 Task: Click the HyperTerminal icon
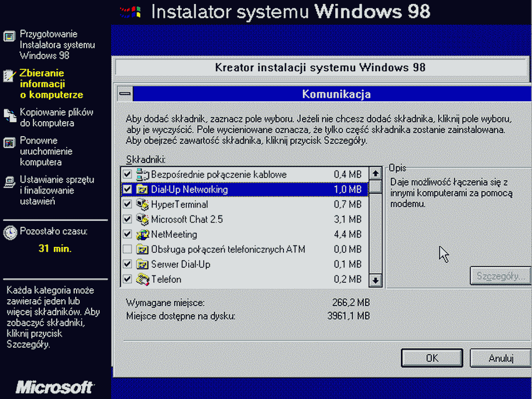pos(142,204)
